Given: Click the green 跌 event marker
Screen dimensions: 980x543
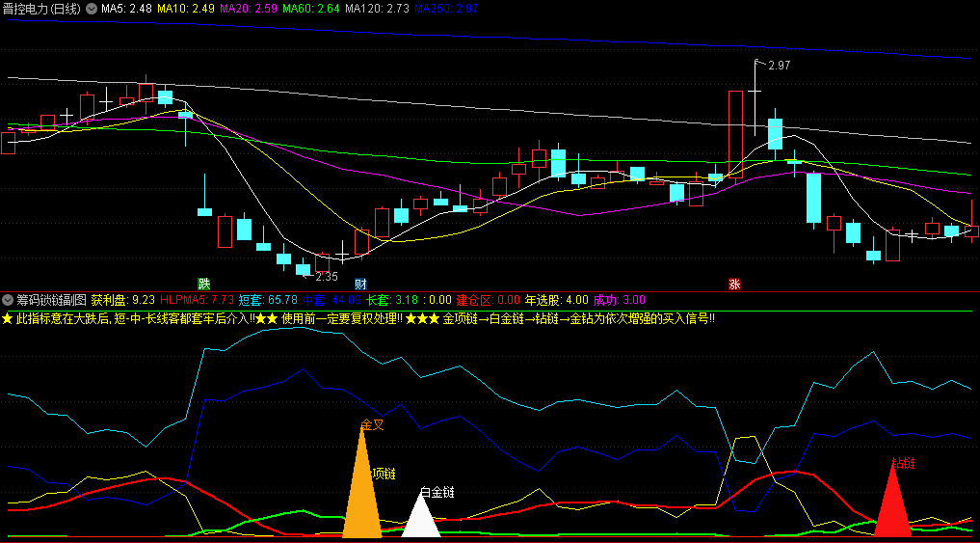Looking at the screenshot, I should coord(203,284).
